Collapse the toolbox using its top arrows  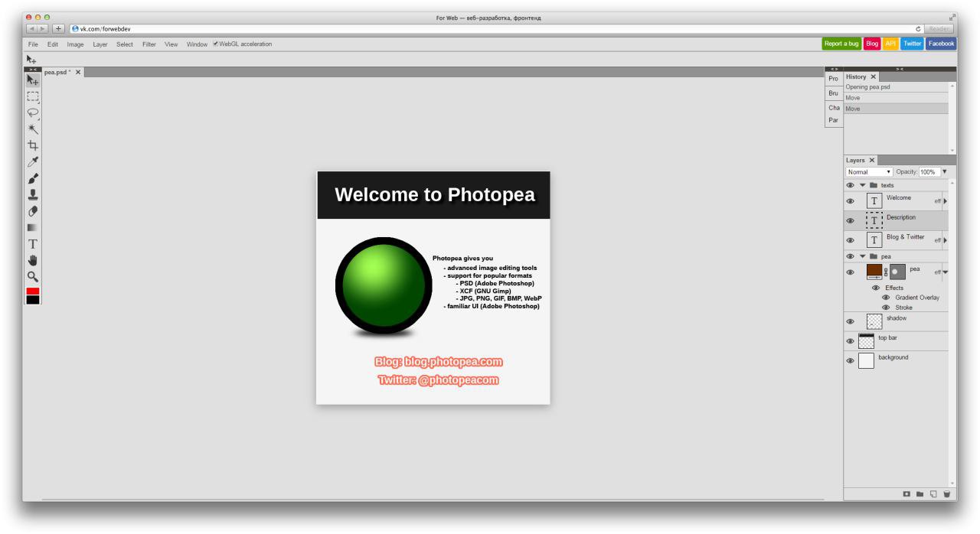33,69
